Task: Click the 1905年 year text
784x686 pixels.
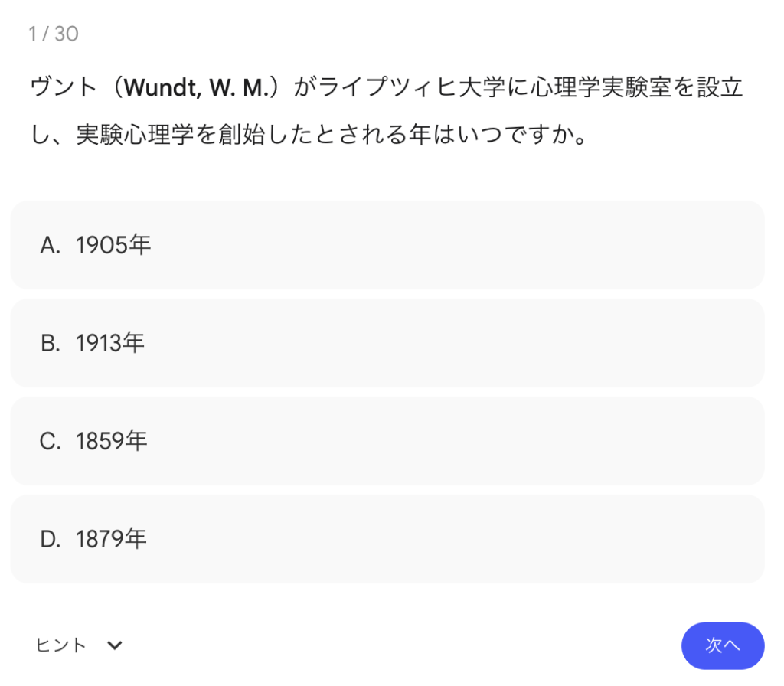Action: [x=113, y=245]
